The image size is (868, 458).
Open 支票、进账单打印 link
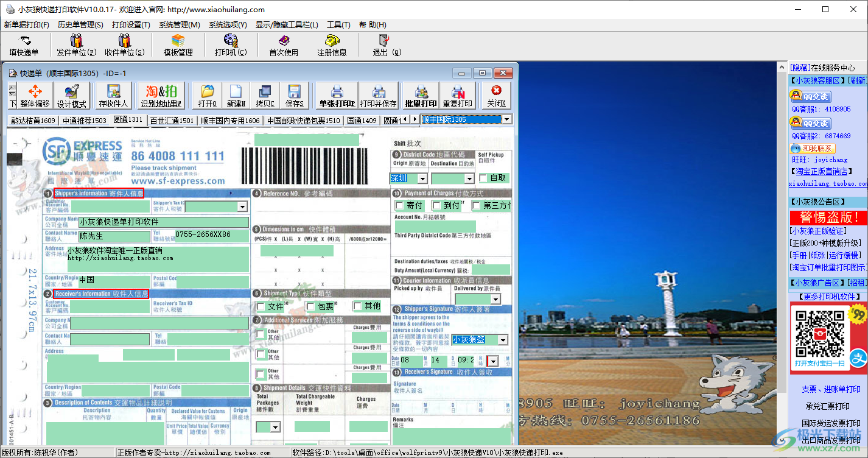pos(831,389)
